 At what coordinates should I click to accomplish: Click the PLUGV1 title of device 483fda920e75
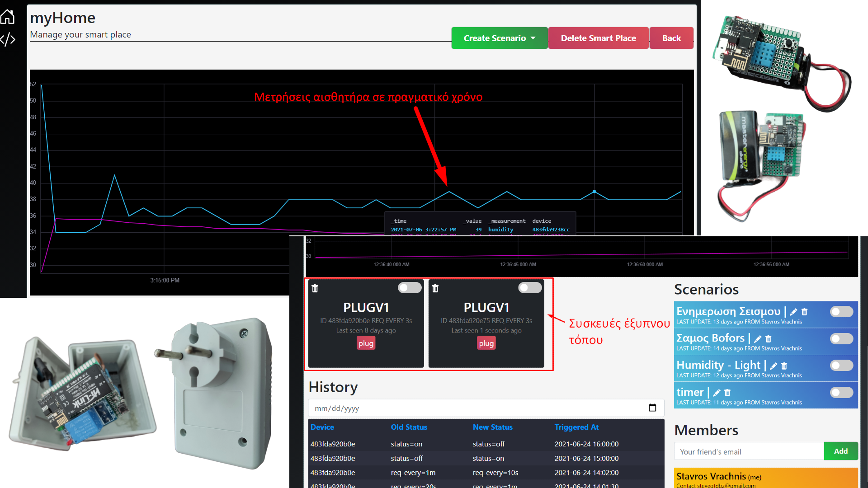[486, 307]
